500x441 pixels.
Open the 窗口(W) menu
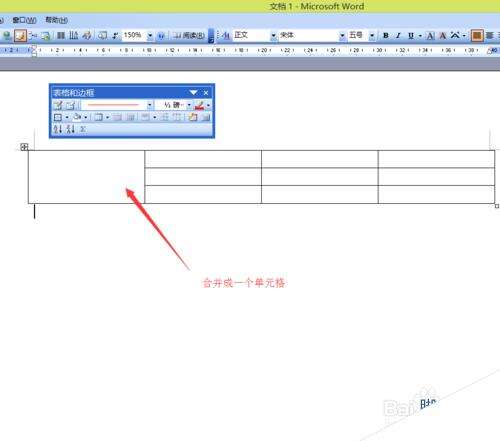point(24,20)
